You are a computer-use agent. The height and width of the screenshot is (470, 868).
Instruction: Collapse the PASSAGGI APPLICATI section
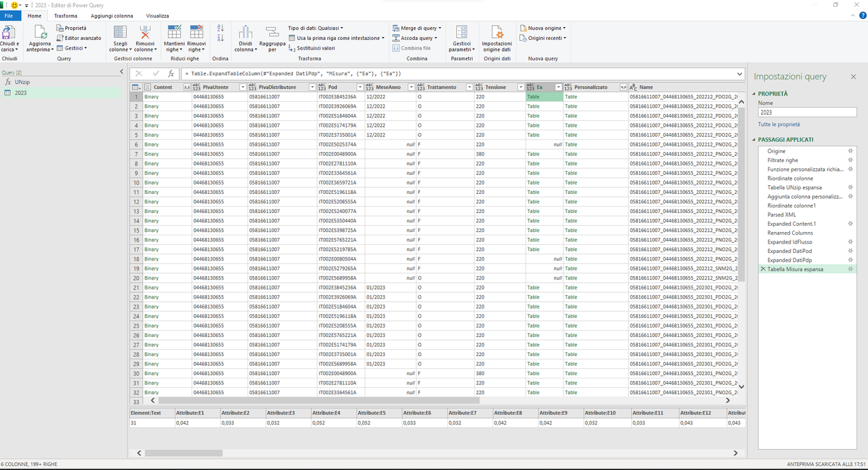tap(755, 140)
